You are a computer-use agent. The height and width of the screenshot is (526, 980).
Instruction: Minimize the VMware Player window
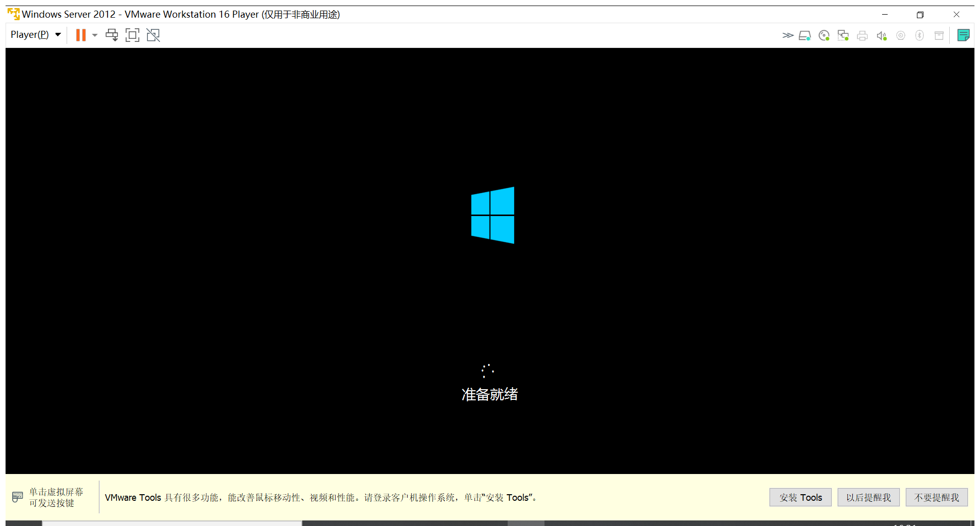point(885,15)
